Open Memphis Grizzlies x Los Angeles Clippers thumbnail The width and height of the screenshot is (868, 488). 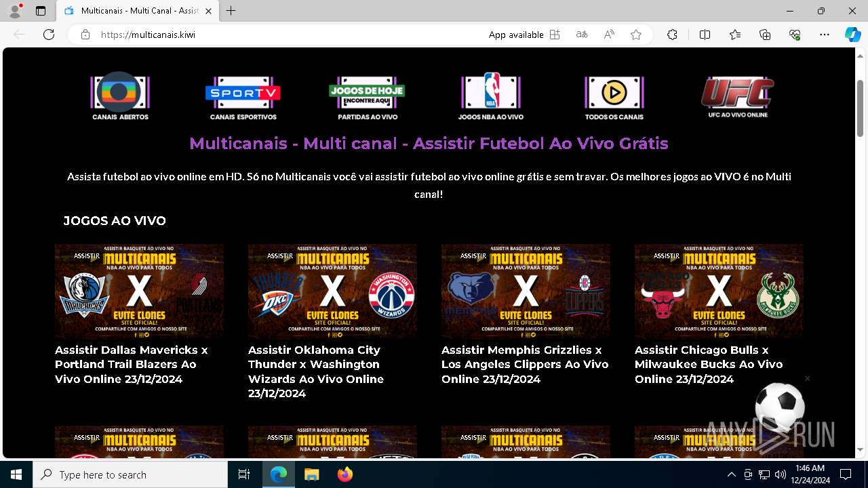pyautogui.click(x=526, y=291)
